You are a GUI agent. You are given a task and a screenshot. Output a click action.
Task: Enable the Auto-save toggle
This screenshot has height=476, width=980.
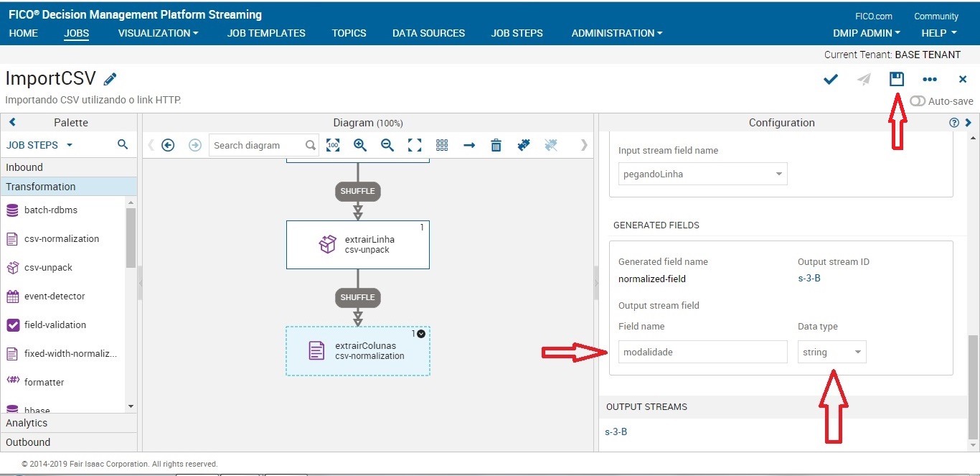(x=918, y=101)
